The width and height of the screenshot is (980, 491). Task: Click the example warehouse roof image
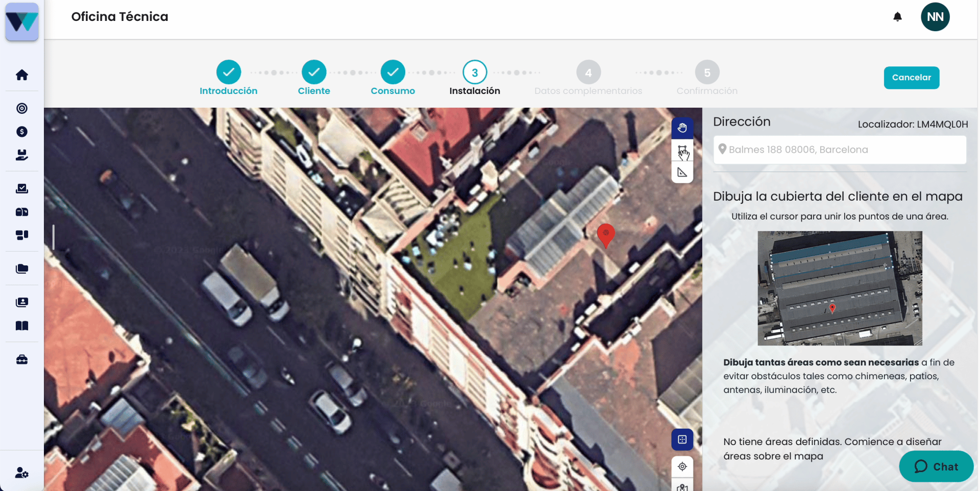[840, 288]
